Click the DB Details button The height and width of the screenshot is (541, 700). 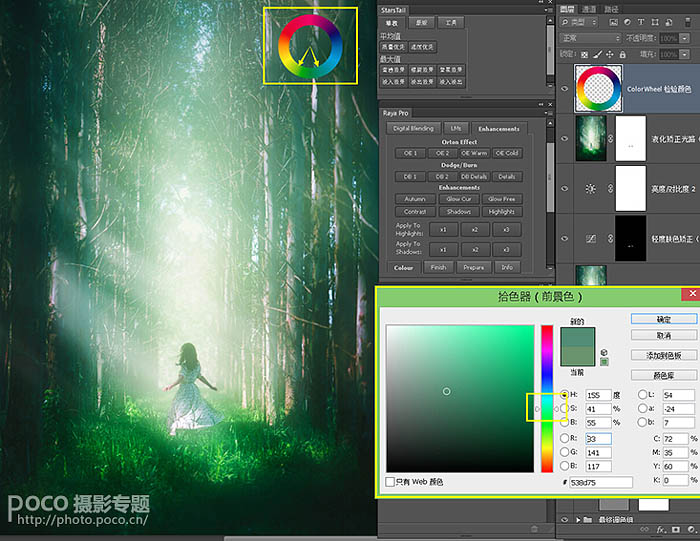pyautogui.click(x=474, y=177)
